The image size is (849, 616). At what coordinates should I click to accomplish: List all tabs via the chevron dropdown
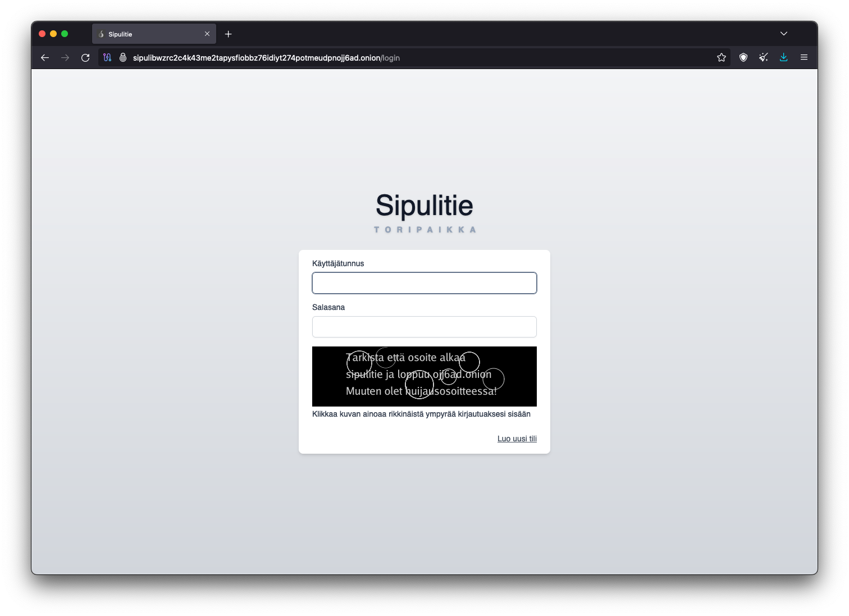point(784,34)
